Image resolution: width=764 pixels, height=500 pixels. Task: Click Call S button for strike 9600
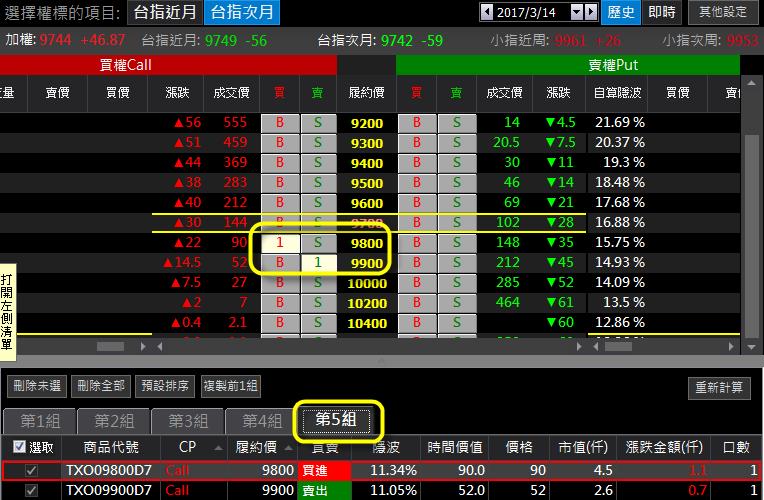[x=318, y=203]
